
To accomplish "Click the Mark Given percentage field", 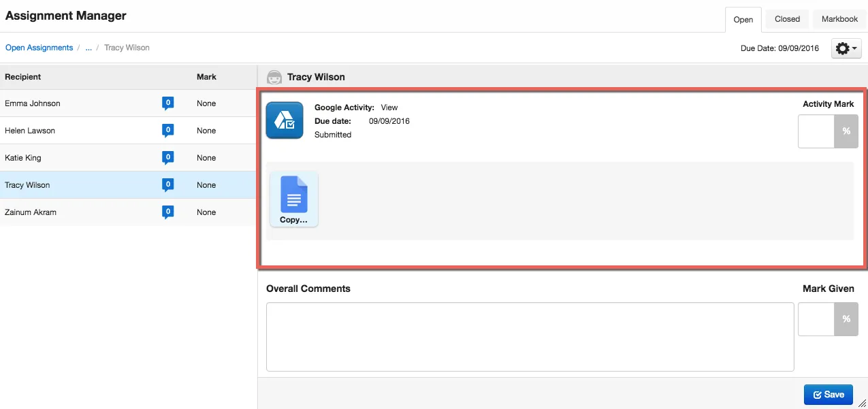I will [x=816, y=319].
